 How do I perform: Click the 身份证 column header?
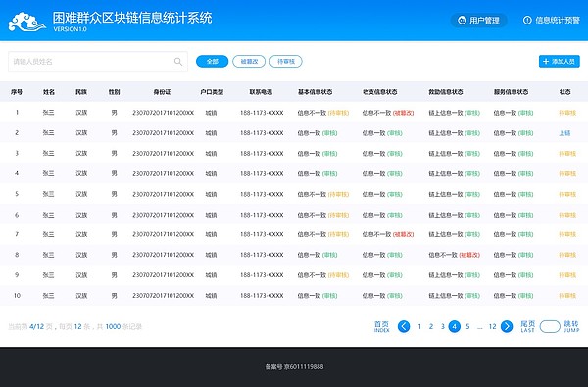pos(162,92)
